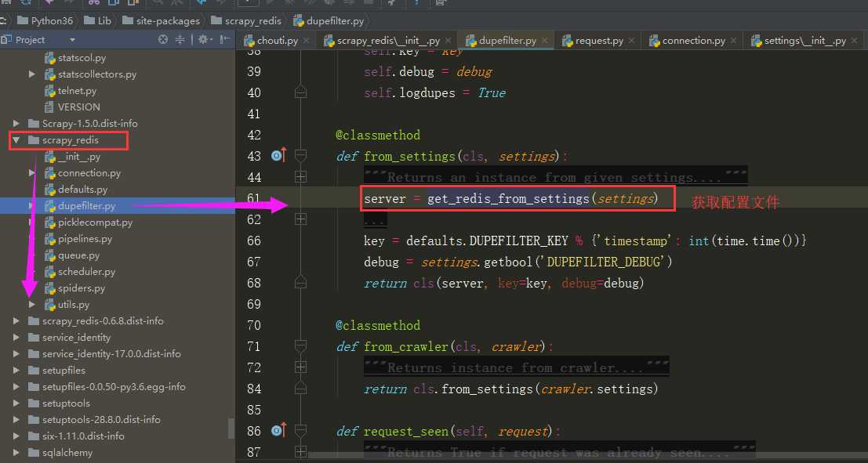This screenshot has width=868, height=463.
Task: Click the Project panel vertical scrollbar
Action: coord(231,429)
